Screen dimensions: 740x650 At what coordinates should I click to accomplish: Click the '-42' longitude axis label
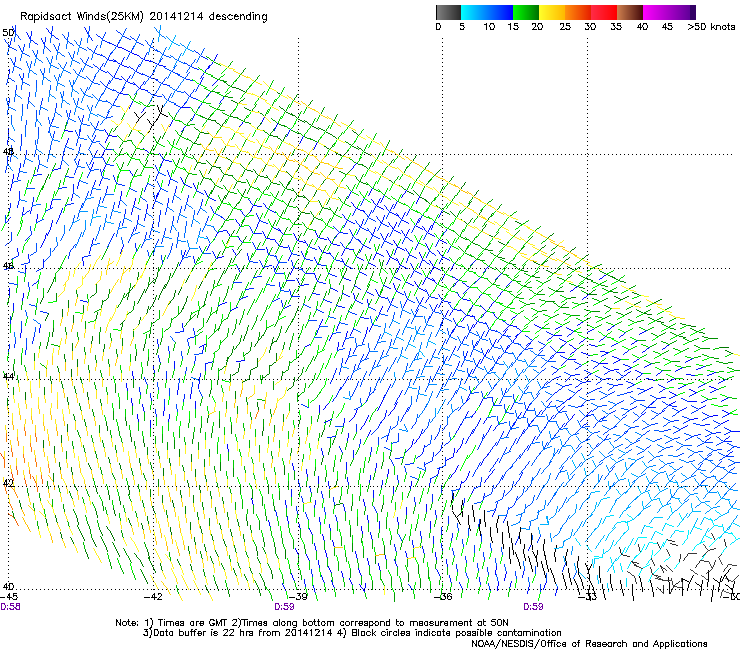pyautogui.click(x=153, y=597)
